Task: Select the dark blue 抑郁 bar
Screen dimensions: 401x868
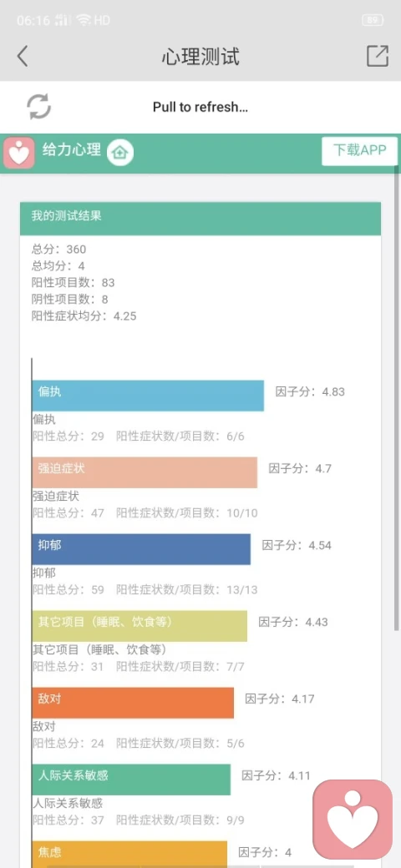Action: pos(141,549)
